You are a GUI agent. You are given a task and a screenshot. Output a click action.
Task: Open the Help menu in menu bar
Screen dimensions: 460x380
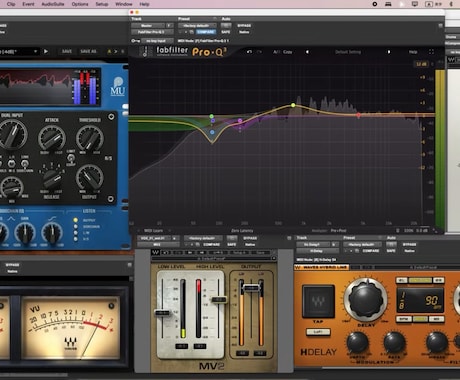click(x=144, y=4)
